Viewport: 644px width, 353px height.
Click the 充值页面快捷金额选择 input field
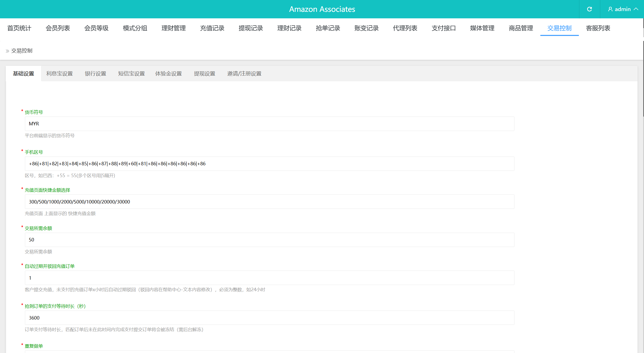click(269, 202)
